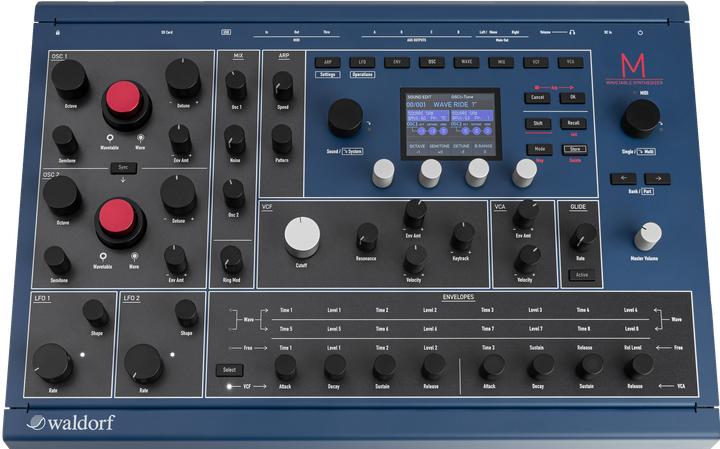Click the OSC 2 Env Amt knob
The height and width of the screenshot is (449, 720).
pos(175,260)
